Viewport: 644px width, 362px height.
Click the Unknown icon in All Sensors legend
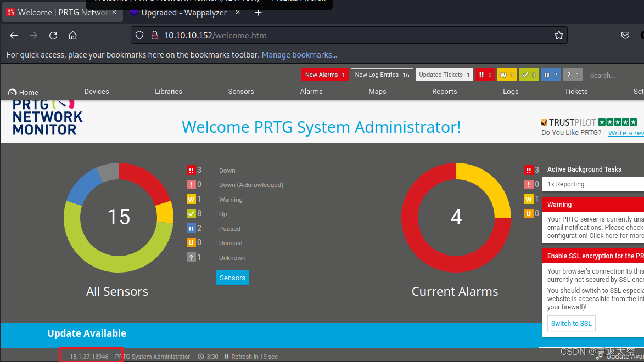pyautogui.click(x=191, y=258)
